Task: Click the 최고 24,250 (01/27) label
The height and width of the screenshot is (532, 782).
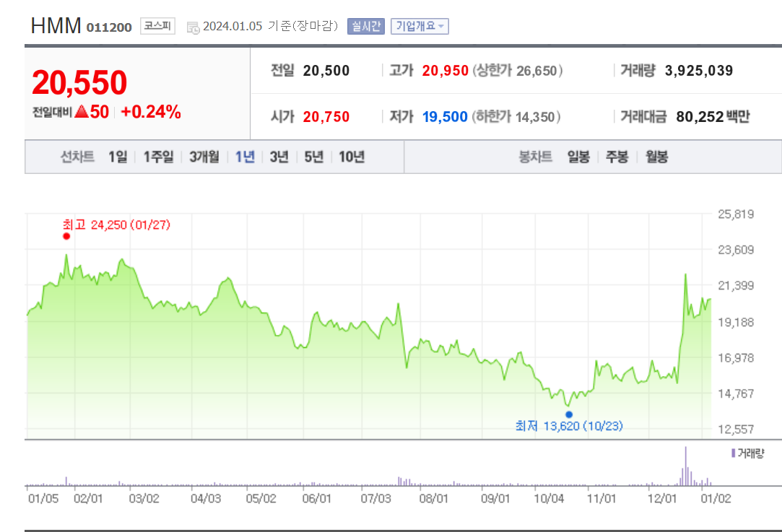Action: click(117, 225)
